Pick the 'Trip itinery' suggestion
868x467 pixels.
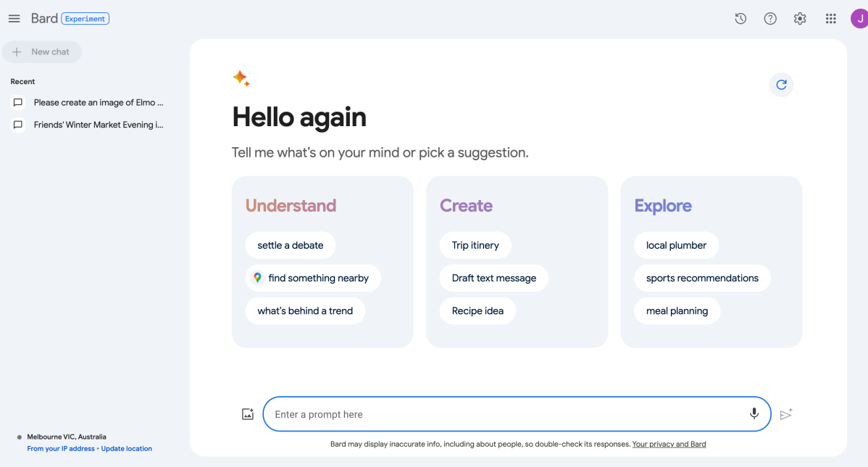coord(475,245)
